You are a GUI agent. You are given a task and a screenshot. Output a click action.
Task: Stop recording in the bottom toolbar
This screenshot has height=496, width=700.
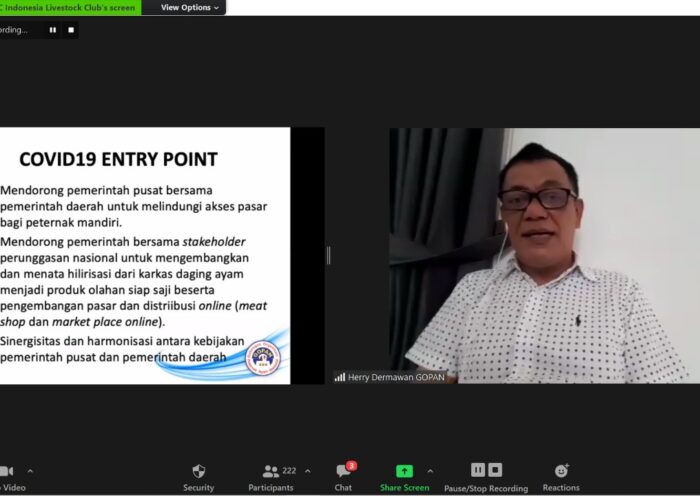pyautogui.click(x=495, y=470)
